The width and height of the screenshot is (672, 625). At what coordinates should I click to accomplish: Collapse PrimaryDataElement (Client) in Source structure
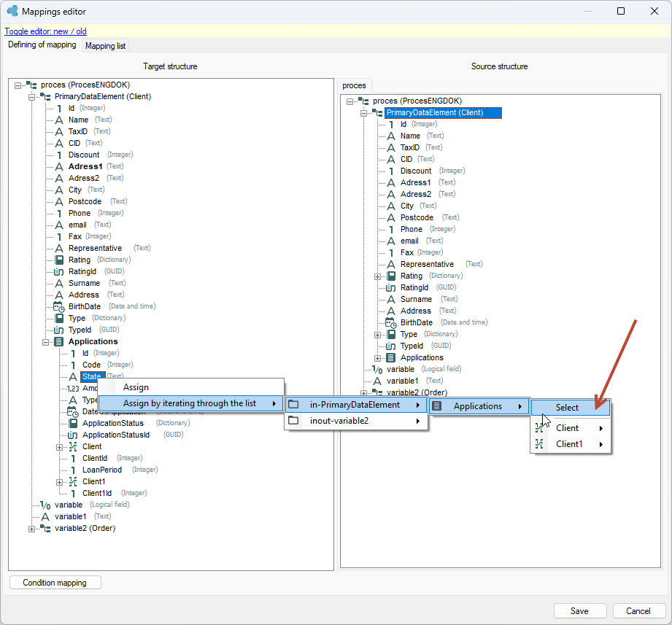(x=364, y=113)
